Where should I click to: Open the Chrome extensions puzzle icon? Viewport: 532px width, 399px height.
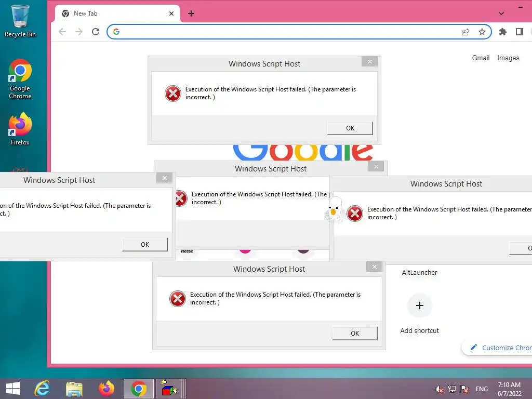(x=503, y=32)
